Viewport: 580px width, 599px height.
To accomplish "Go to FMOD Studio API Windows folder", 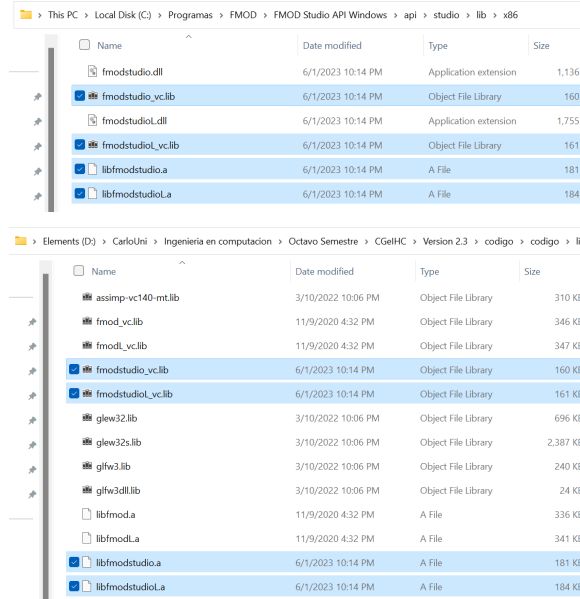I will click(x=330, y=15).
